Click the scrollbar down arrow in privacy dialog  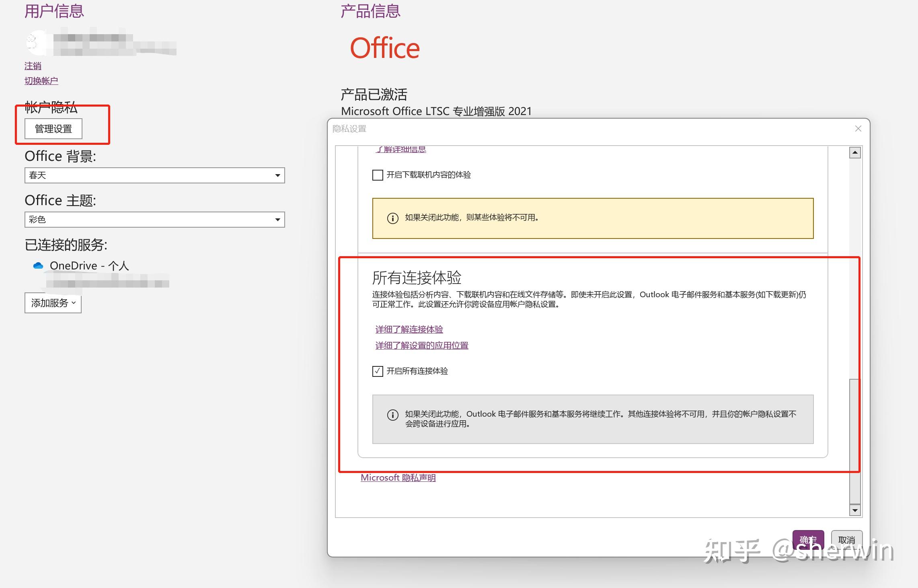pyautogui.click(x=855, y=510)
